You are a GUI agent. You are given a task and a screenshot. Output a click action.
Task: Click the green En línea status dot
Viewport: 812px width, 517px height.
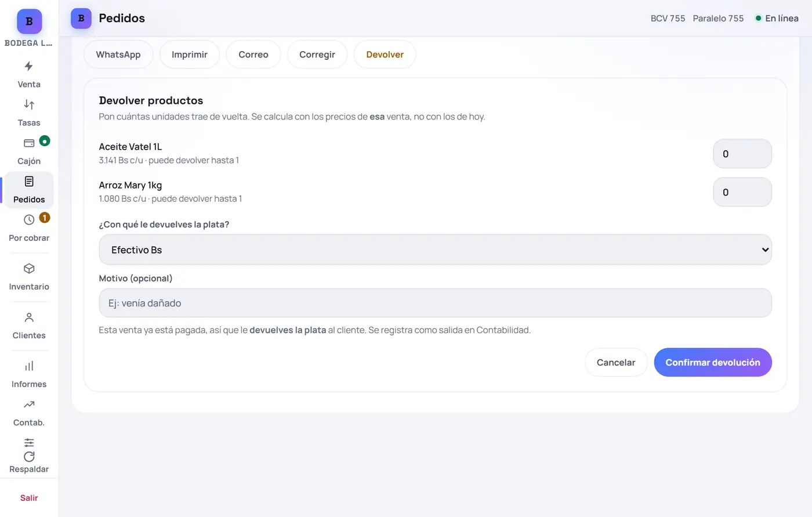(758, 18)
